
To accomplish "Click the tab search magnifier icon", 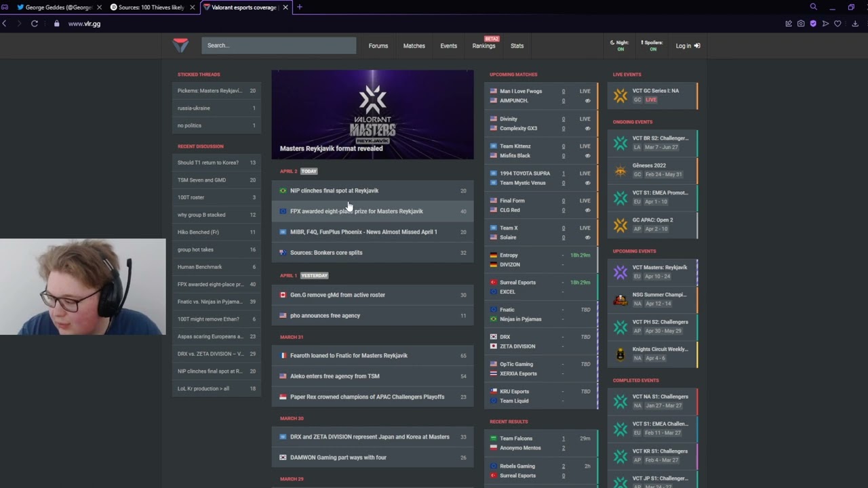I will click(813, 7).
